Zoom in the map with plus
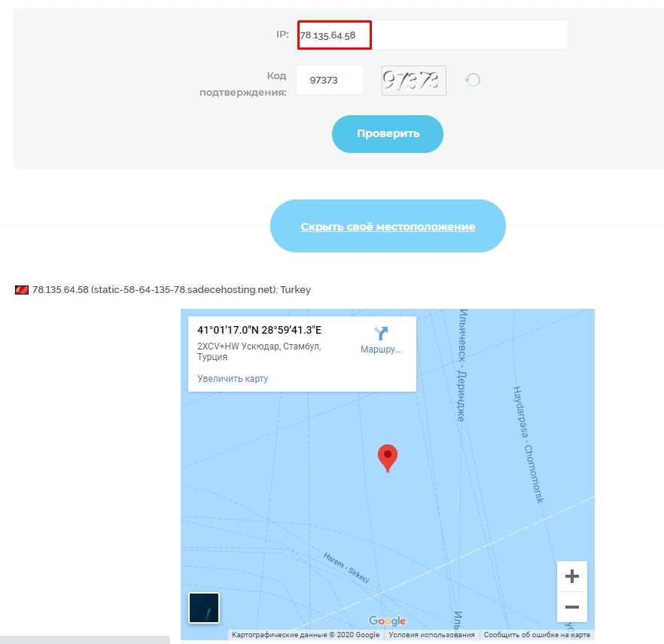664x644 pixels. pos(571,576)
